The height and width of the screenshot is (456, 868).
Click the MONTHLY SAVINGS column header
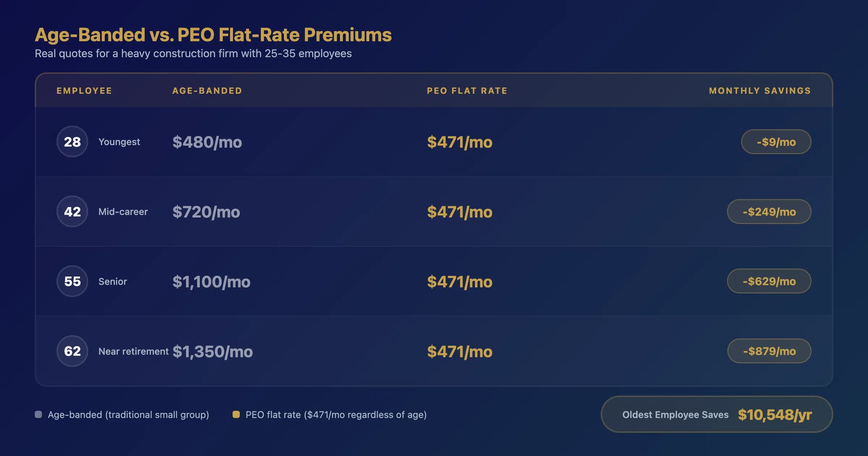[x=760, y=91]
